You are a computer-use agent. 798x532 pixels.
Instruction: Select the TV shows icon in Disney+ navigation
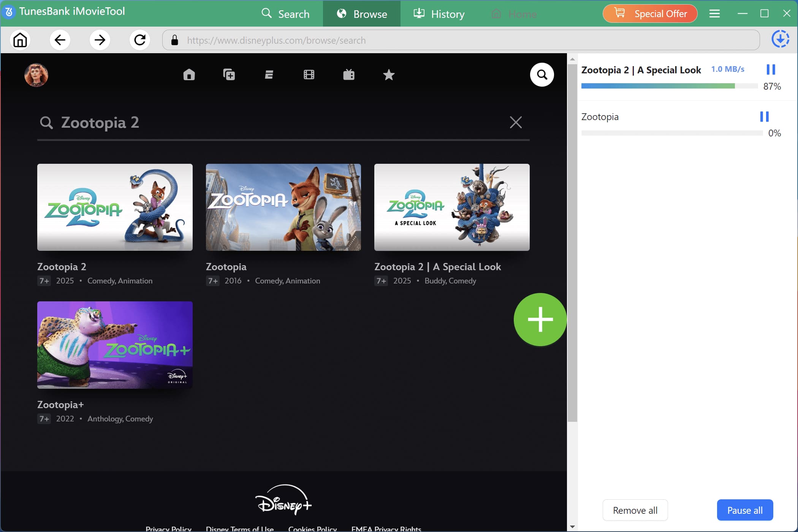pos(349,75)
